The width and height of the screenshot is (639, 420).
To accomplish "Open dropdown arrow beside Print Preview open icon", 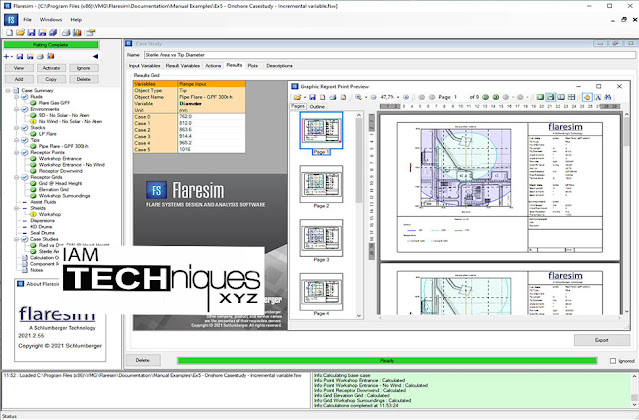I will pyautogui.click(x=304, y=98).
